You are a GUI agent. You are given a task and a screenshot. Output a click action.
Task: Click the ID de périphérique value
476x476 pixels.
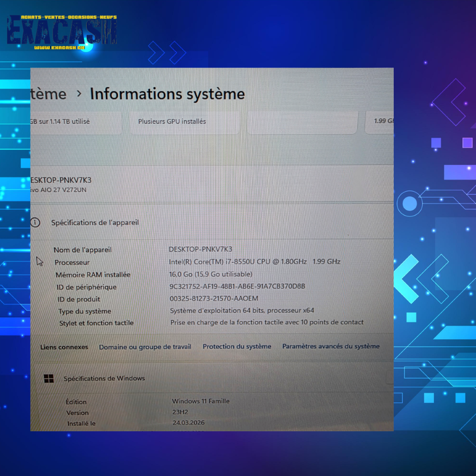pyautogui.click(x=237, y=287)
